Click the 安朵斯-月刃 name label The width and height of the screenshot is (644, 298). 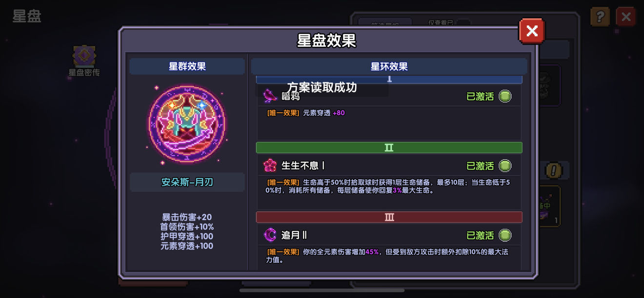tap(187, 182)
